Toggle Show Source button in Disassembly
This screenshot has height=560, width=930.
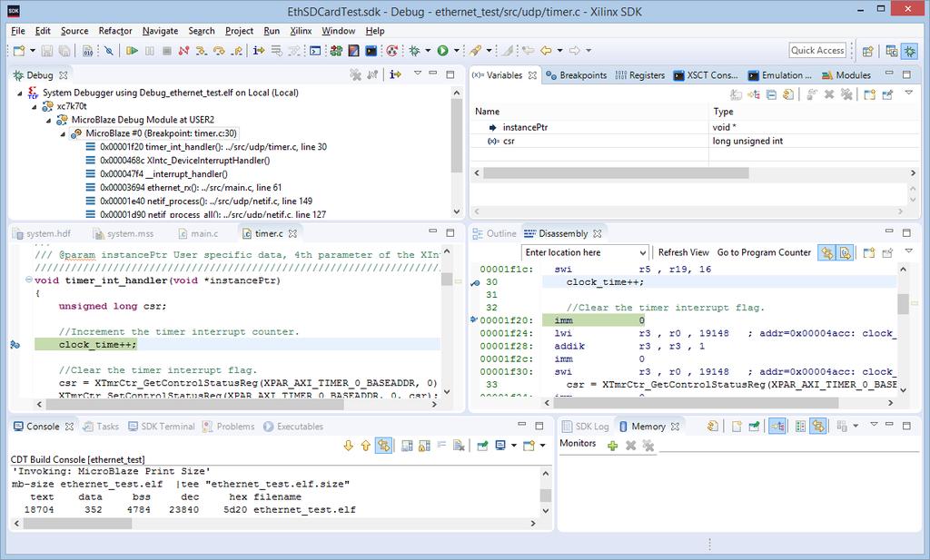[x=845, y=253]
